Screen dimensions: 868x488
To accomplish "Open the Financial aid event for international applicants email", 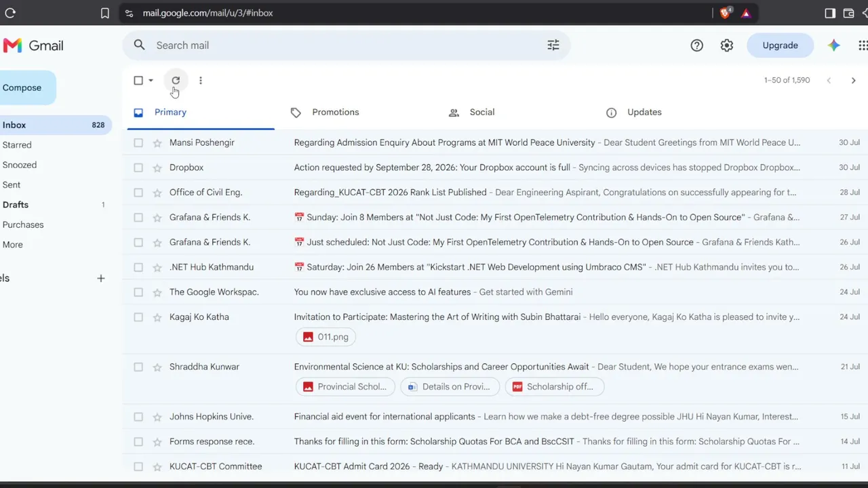I will pyautogui.click(x=495, y=417).
